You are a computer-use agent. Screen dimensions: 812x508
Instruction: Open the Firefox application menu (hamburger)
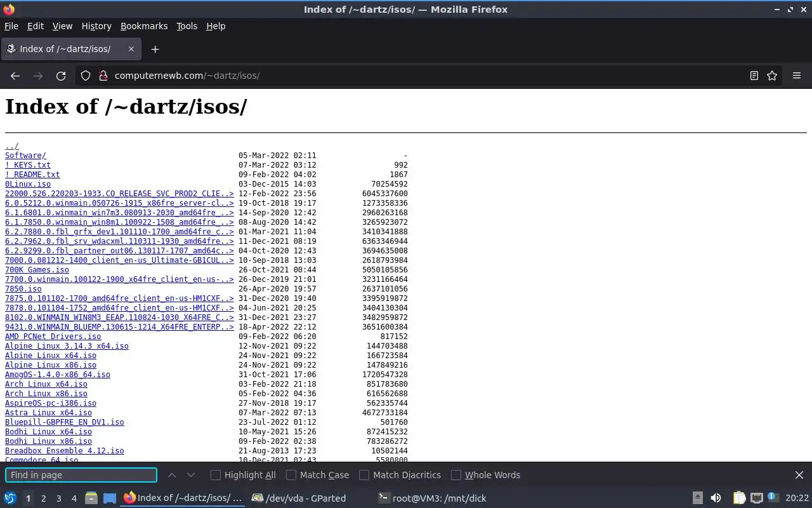pyautogui.click(x=797, y=76)
